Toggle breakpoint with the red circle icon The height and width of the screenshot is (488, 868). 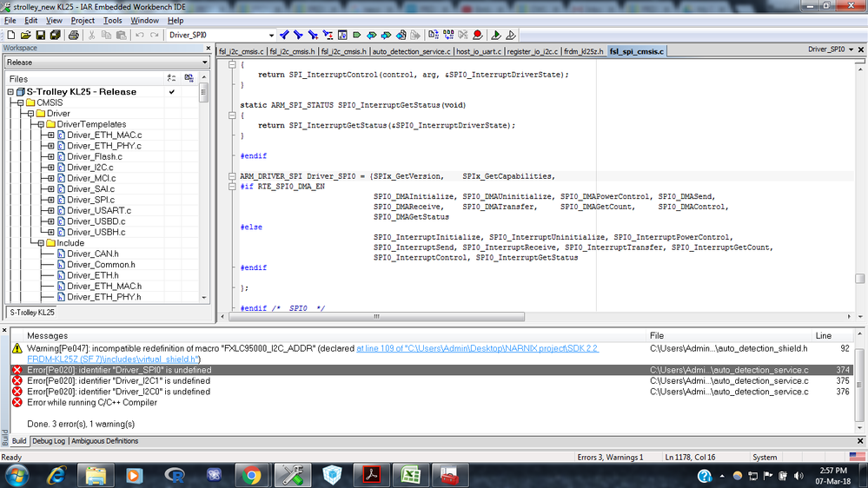click(x=478, y=35)
